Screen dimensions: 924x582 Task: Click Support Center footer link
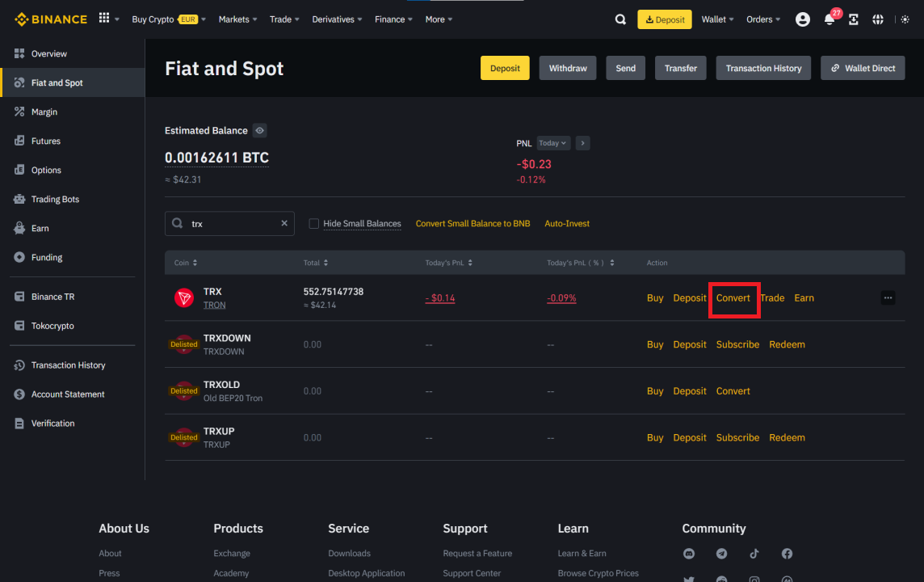pyautogui.click(x=472, y=573)
